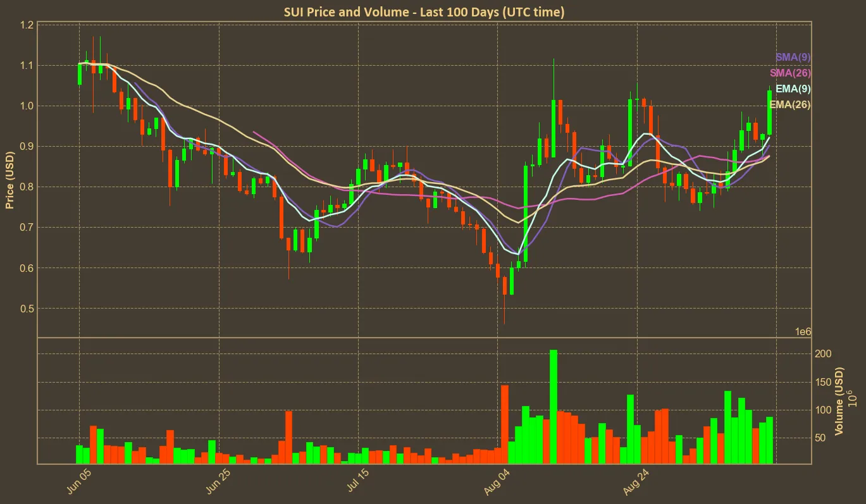Click the Aug 04 date label
The width and height of the screenshot is (866, 504).
coord(497,482)
